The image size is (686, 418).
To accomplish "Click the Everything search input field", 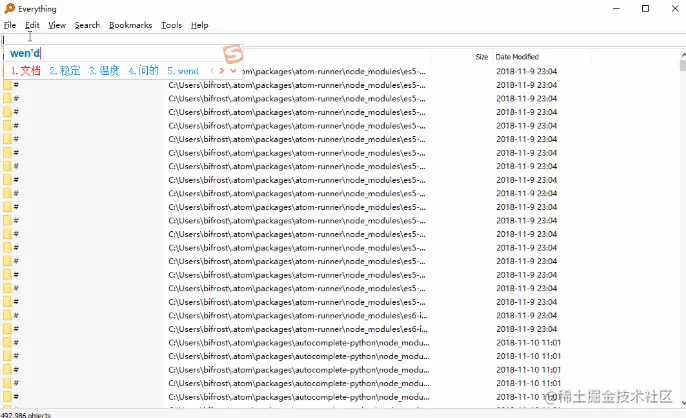I will tap(343, 40).
